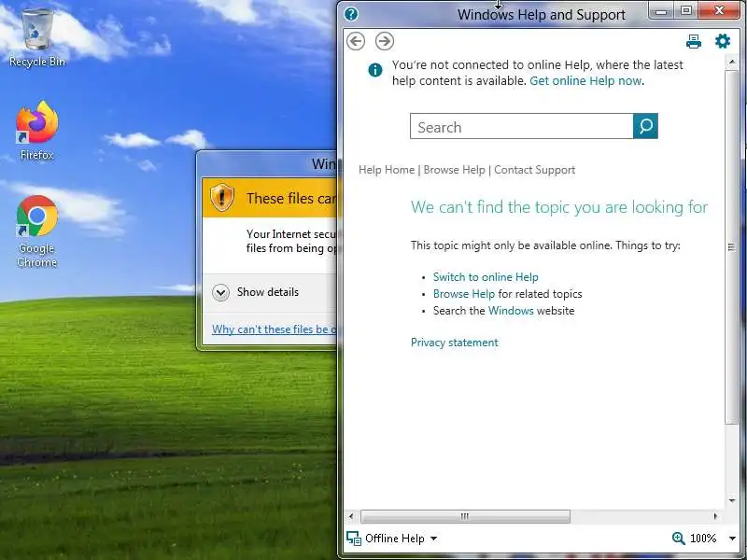The width and height of the screenshot is (747, 560).
Task: Open the zoom level dropdown arrow
Action: pyautogui.click(x=732, y=539)
